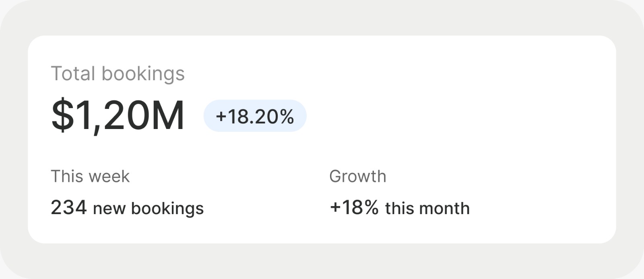Expand the Total bookings details

pyautogui.click(x=119, y=73)
